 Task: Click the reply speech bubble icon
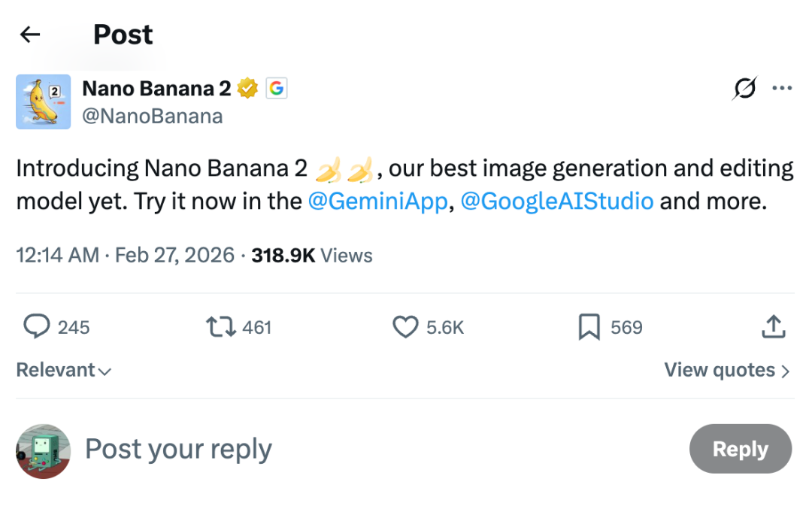coord(36,327)
